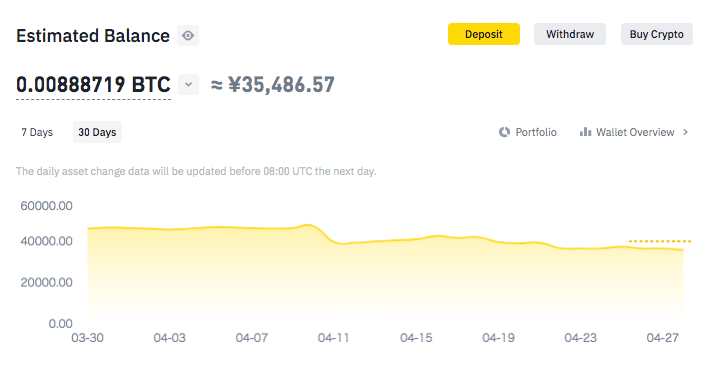Click the underlined 0.00888719 BTC balance
The image size is (728, 379).
(93, 85)
